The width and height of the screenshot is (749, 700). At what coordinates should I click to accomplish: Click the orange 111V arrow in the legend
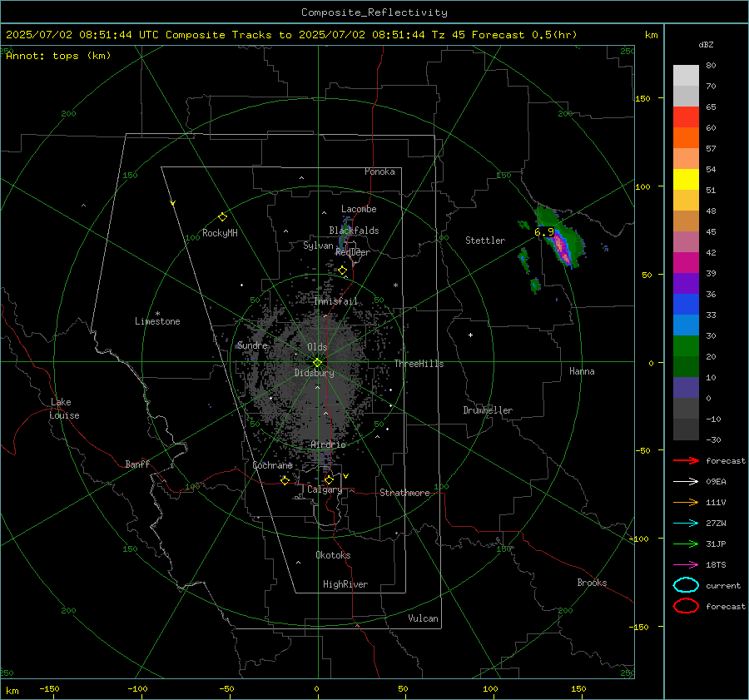tap(686, 502)
